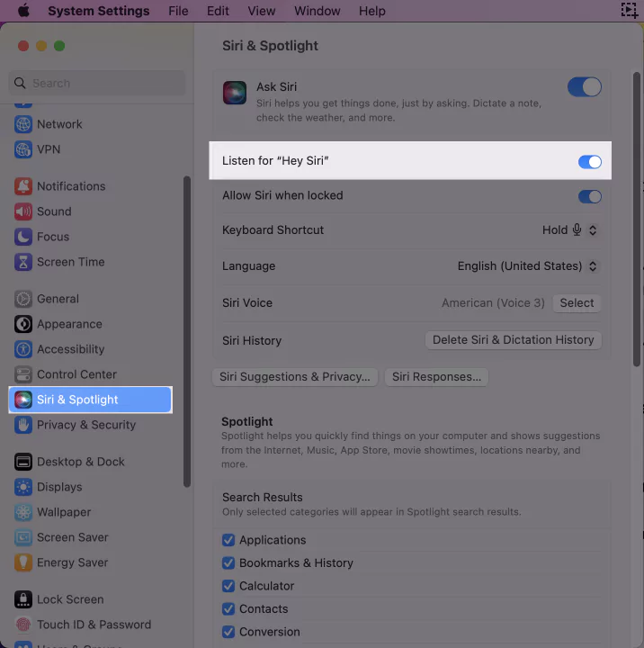The width and height of the screenshot is (644, 648).
Task: Uncheck the Bookmarks & History checkbox
Action: point(228,562)
